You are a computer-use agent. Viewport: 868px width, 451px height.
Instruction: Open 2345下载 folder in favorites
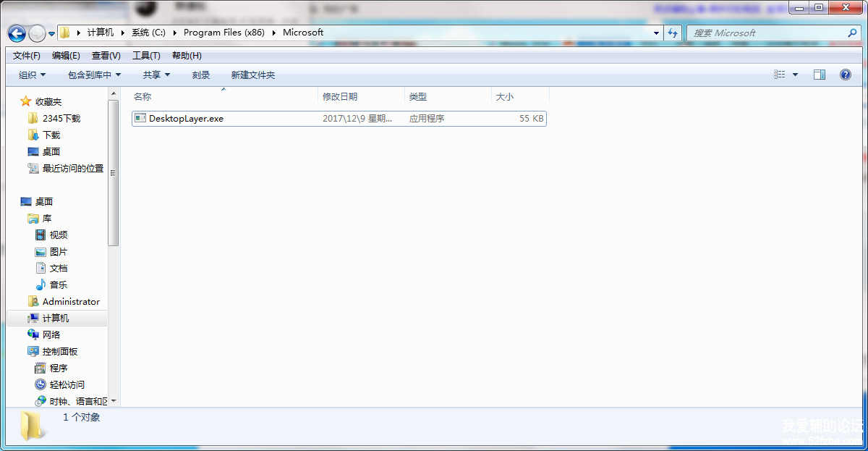(61, 118)
